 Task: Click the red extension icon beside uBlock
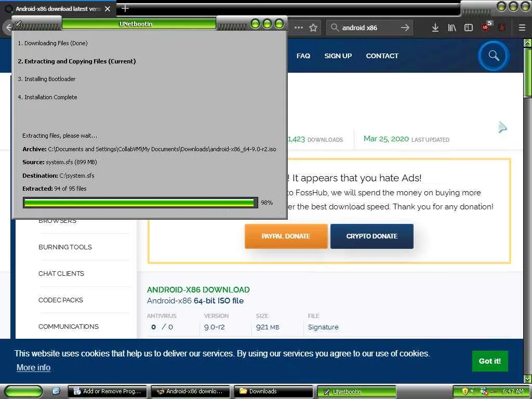click(x=502, y=28)
